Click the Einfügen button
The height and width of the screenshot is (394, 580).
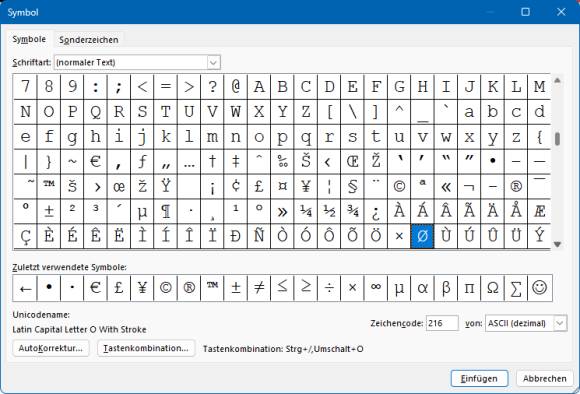[479, 378]
